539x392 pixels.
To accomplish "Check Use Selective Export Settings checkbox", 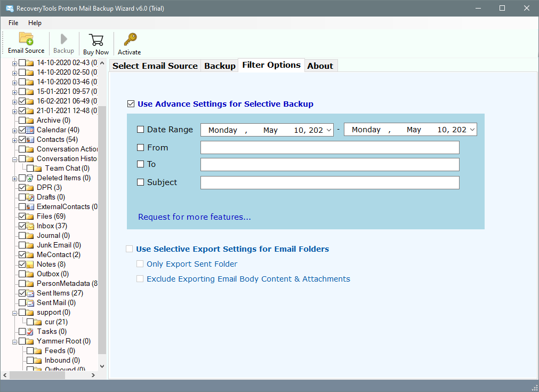I will pyautogui.click(x=129, y=249).
